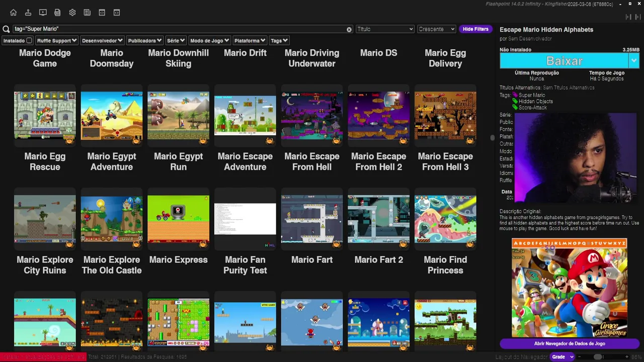Open the Config gear icon
Screen dimensions: 644x362
[72, 13]
